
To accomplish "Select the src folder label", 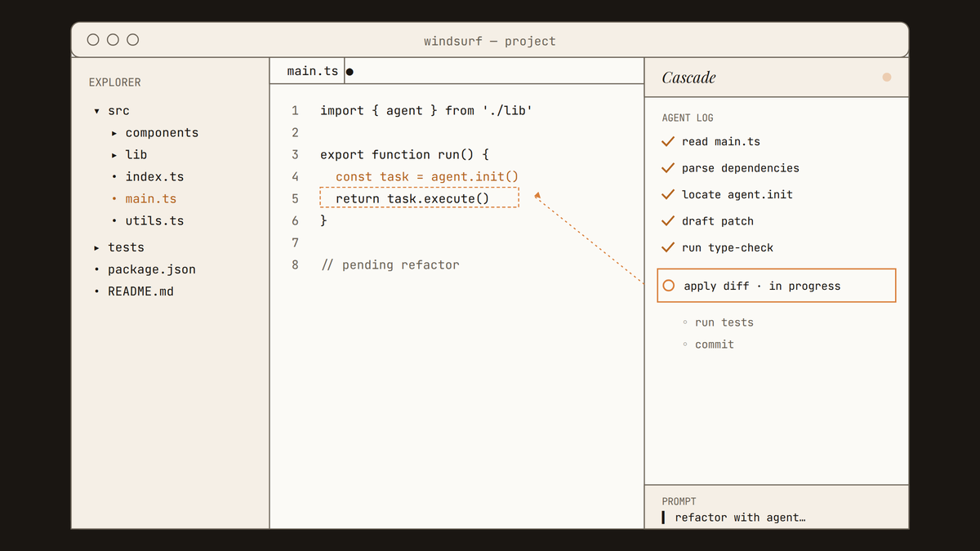I will click(x=118, y=111).
